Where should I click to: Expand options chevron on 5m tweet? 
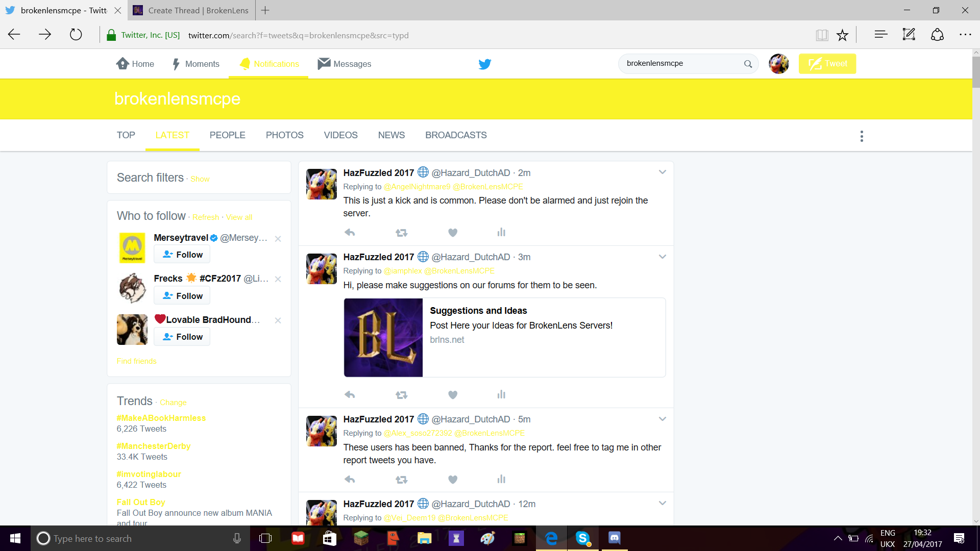663,419
